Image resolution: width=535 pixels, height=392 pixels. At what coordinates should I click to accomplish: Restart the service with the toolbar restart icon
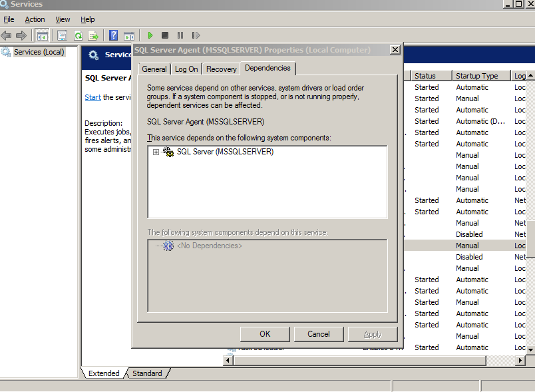tap(196, 35)
